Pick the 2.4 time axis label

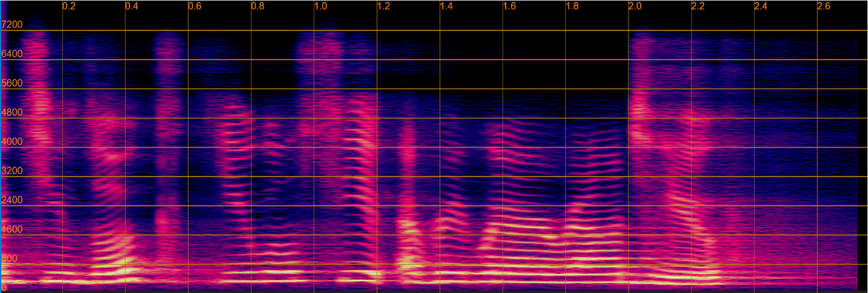(761, 6)
